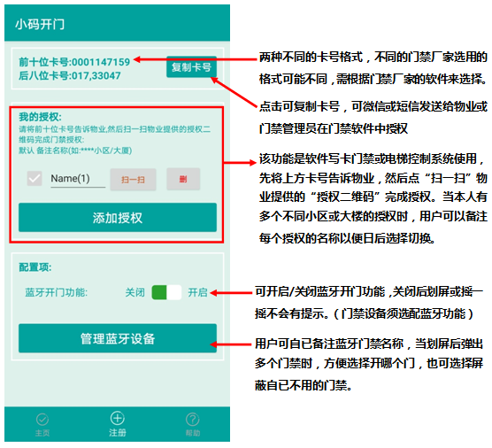Edit the Name(1) remark field
The height and width of the screenshot is (448, 492).
pyautogui.click(x=78, y=179)
